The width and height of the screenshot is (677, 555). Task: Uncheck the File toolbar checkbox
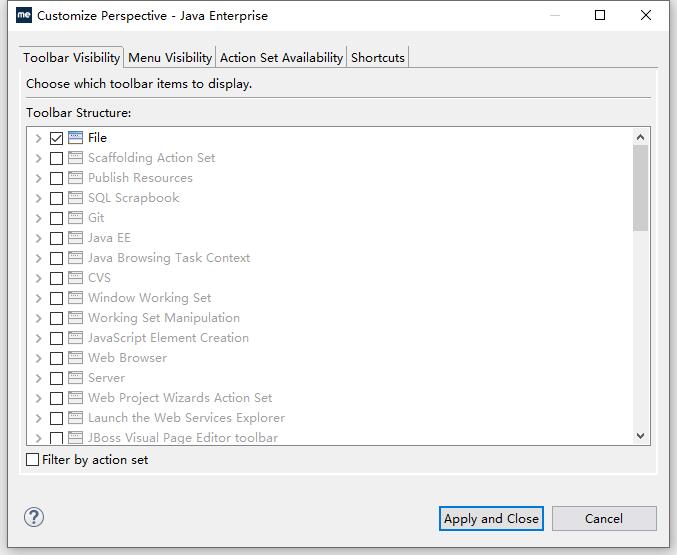[56, 138]
